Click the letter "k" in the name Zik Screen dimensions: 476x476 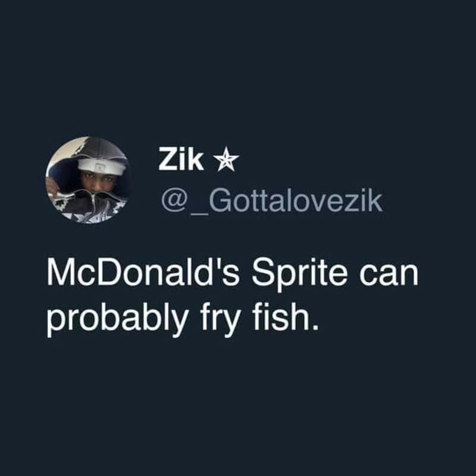pyautogui.click(x=196, y=159)
